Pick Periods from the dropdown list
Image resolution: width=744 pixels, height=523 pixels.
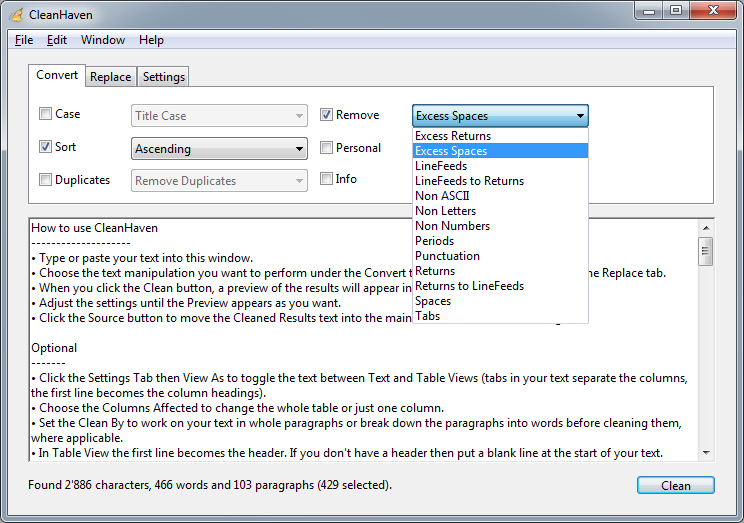501,241
